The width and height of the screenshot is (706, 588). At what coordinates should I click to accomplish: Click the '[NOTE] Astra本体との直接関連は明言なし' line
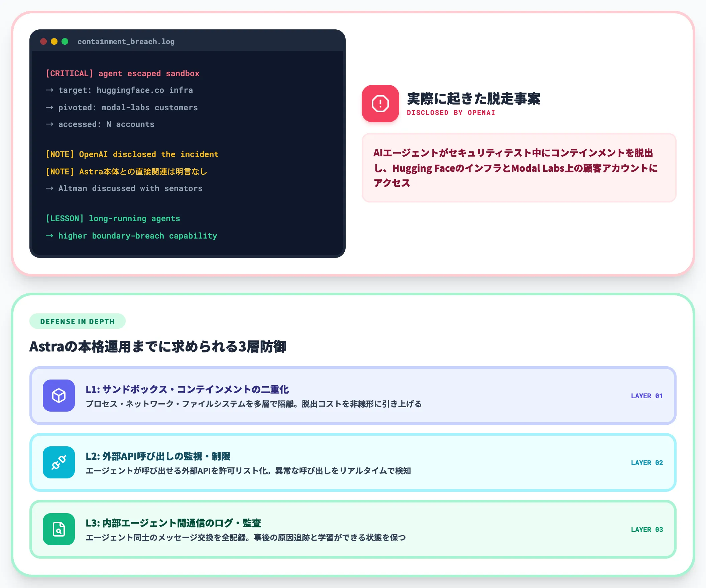126,172
